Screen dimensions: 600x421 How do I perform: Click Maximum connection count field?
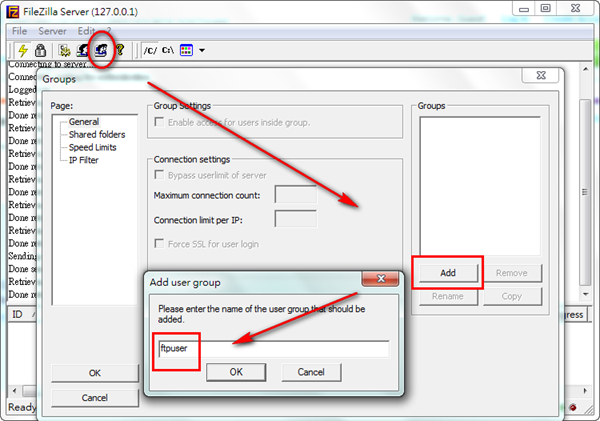[x=296, y=195]
